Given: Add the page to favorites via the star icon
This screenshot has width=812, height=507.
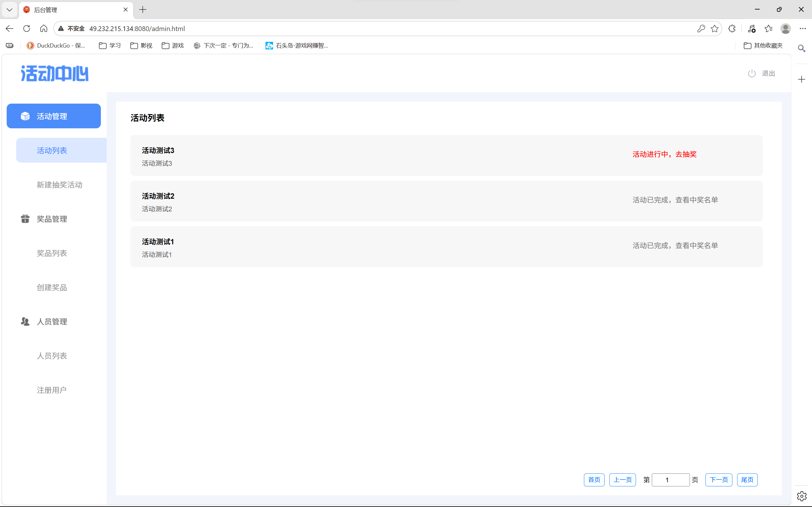Looking at the screenshot, I should (x=715, y=29).
